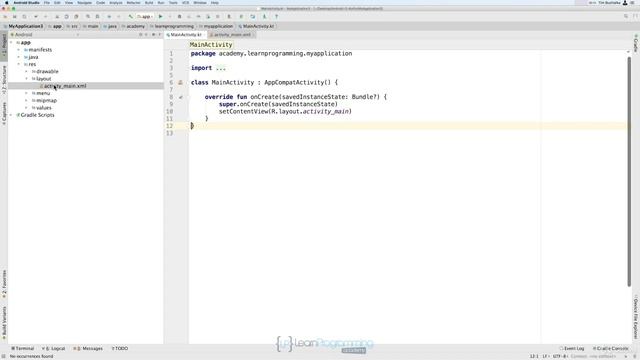Toggle the Terminal tool window
The height and width of the screenshot is (360, 640).
tap(22, 349)
